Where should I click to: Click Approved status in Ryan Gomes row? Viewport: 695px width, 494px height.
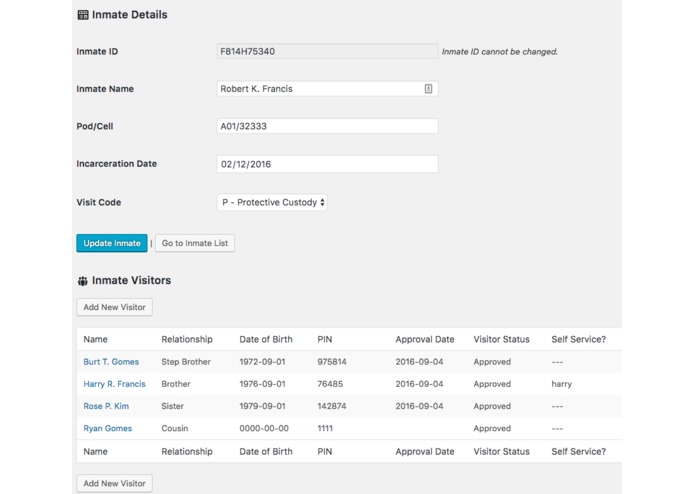coord(492,428)
